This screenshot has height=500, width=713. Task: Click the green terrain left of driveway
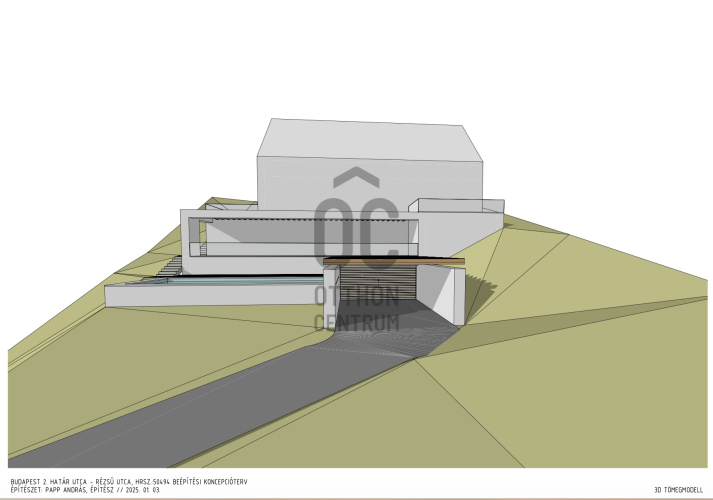tap(100, 380)
